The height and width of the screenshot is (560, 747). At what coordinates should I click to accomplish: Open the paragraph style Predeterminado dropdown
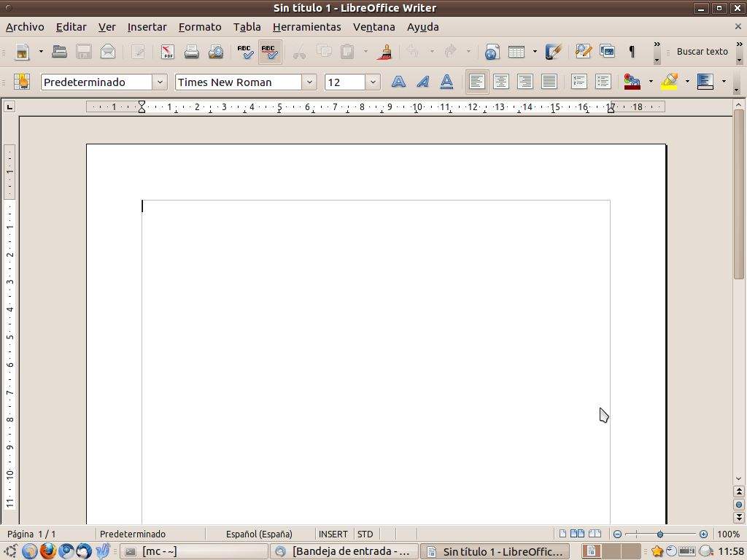160,82
